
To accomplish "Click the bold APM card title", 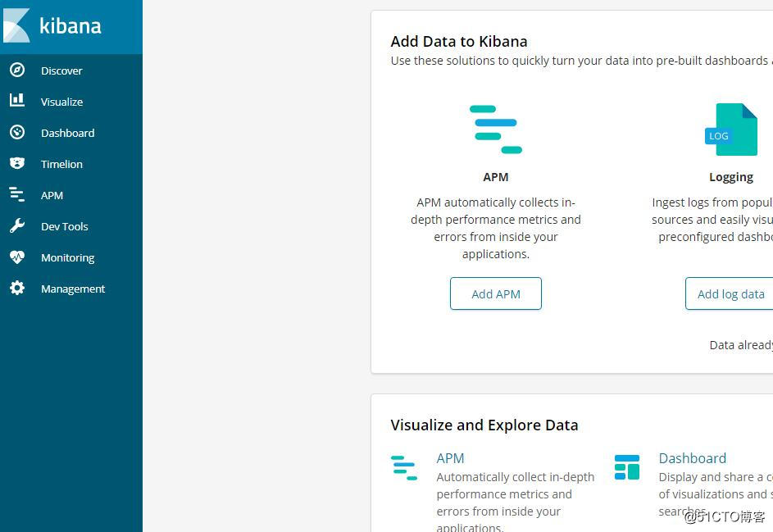I will pyautogui.click(x=495, y=176).
